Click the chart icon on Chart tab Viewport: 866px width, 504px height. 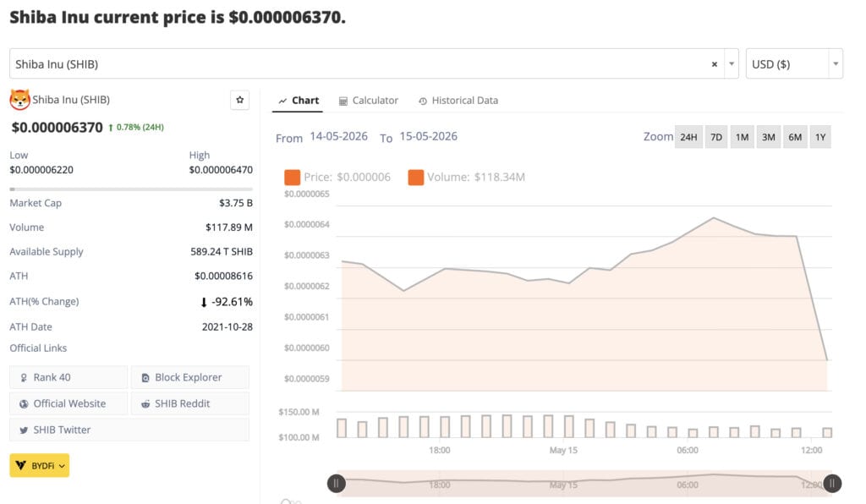(282, 101)
